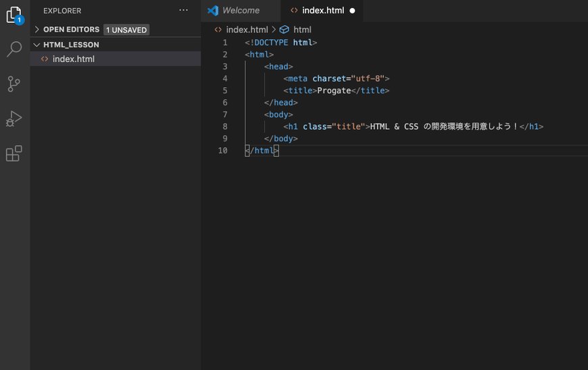Click the closing head tag
Viewport: 588px width, 370px height.
coord(281,103)
